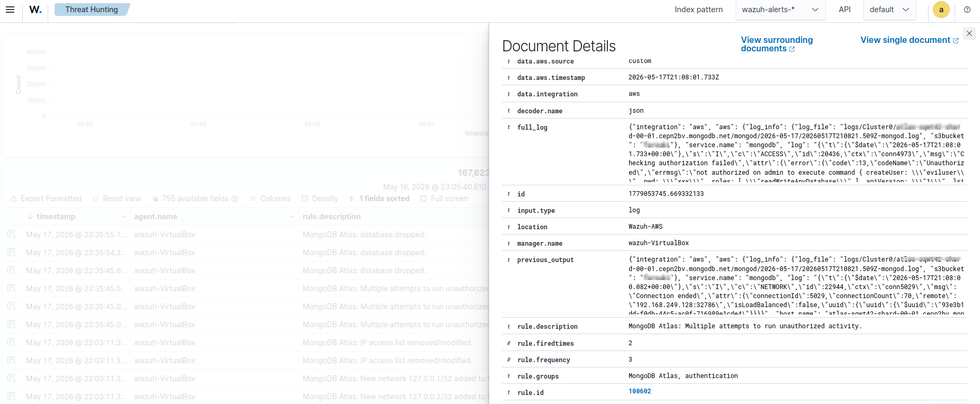Close the Document Details flyout

[x=969, y=33]
